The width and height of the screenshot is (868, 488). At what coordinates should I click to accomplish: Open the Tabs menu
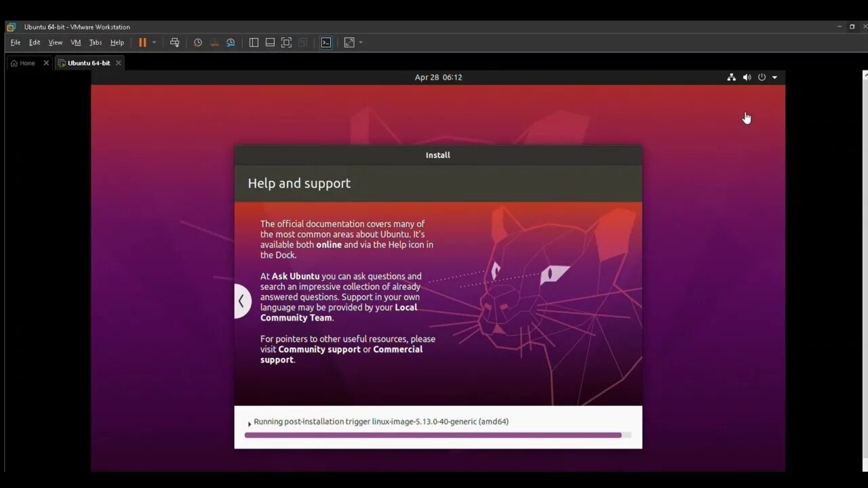96,42
